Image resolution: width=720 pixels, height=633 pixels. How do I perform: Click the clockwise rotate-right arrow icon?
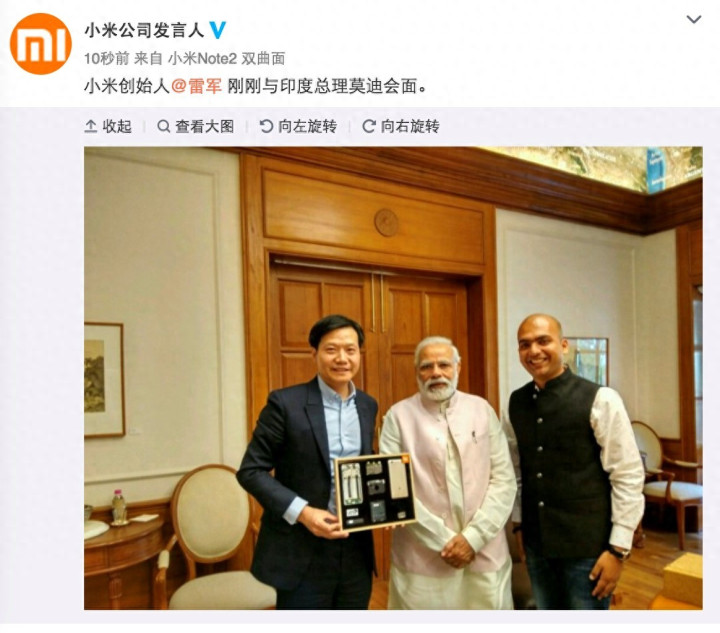click(369, 126)
